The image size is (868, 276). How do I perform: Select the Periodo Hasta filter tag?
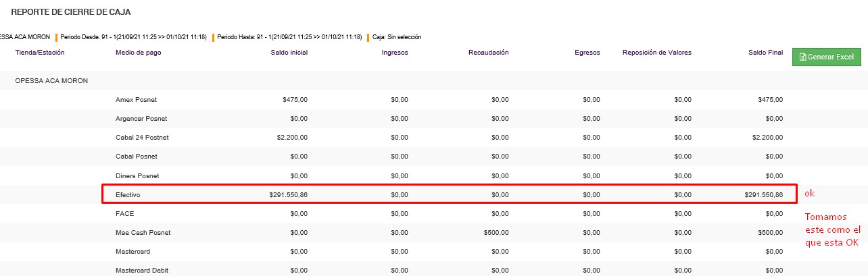coord(289,37)
